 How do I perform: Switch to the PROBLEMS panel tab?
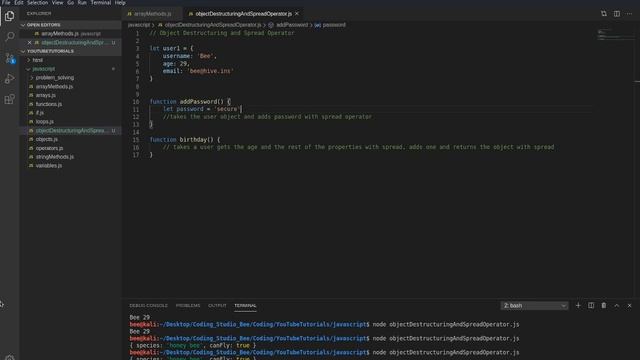[x=188, y=305]
